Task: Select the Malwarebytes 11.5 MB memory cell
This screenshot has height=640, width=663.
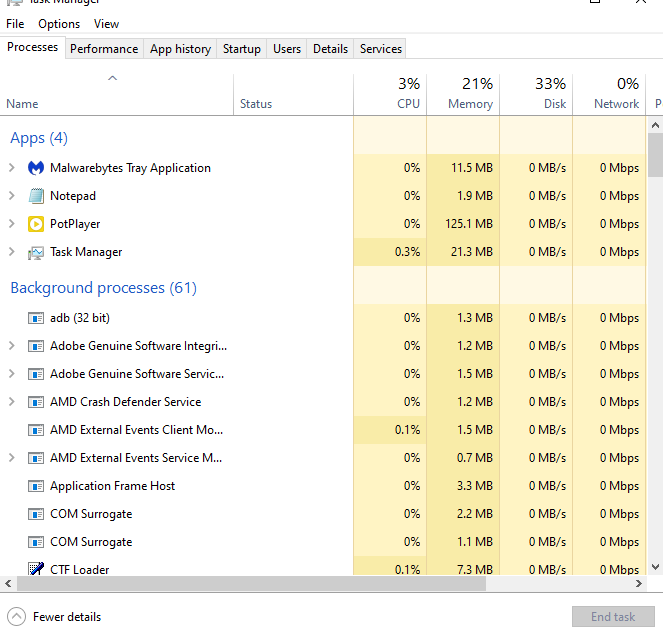Action: 463,168
